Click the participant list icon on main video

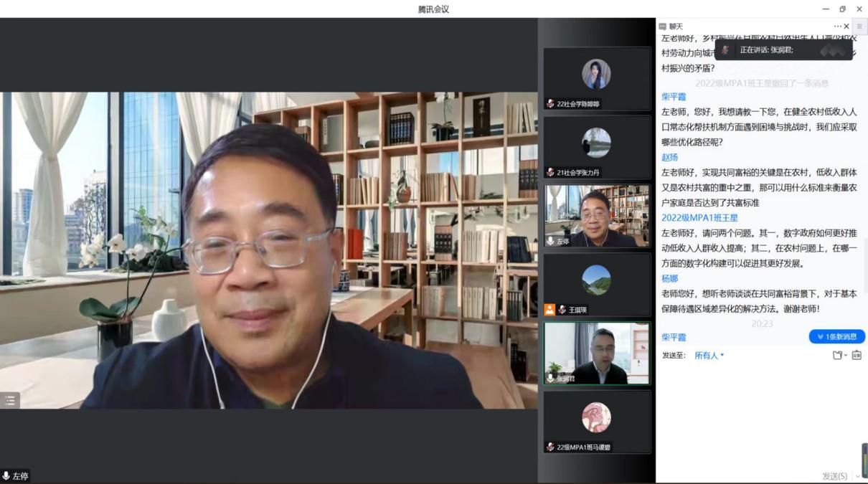pyautogui.click(x=10, y=401)
